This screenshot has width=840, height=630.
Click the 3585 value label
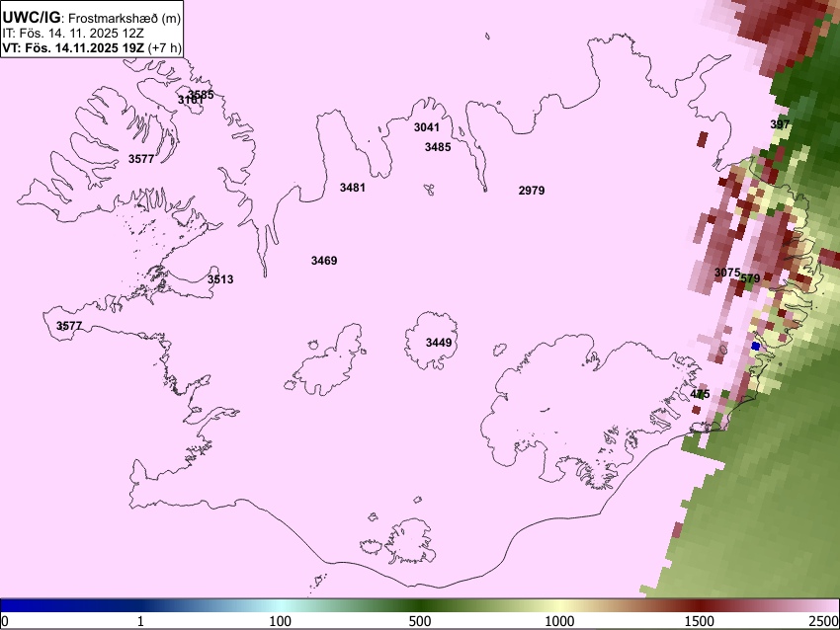203,94
